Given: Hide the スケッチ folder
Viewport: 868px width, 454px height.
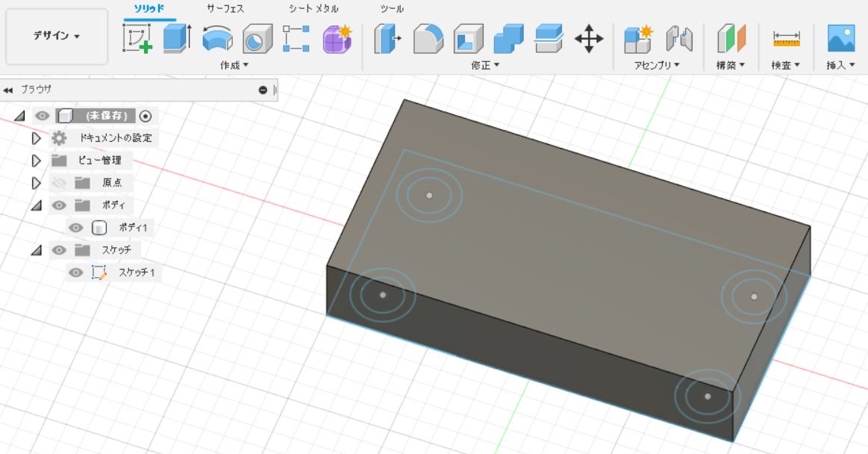Looking at the screenshot, I should [x=59, y=250].
